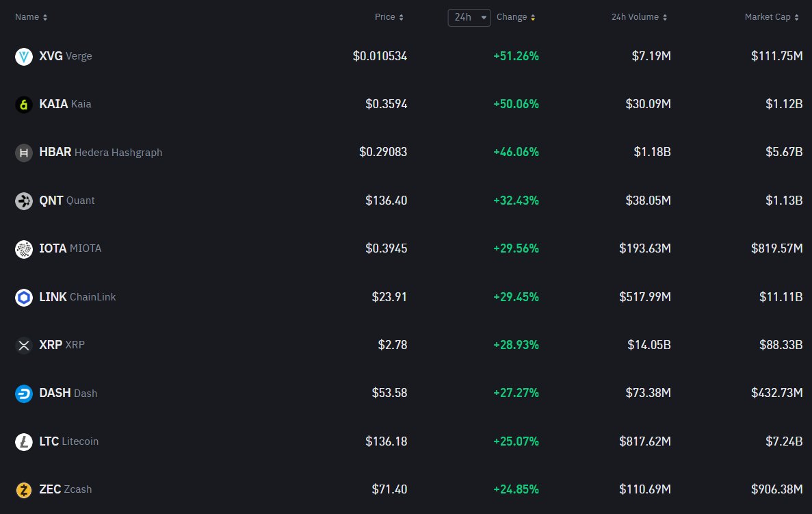Viewport: 812px width, 514px height.
Task: Click the Verge coin icon
Action: 24,57
